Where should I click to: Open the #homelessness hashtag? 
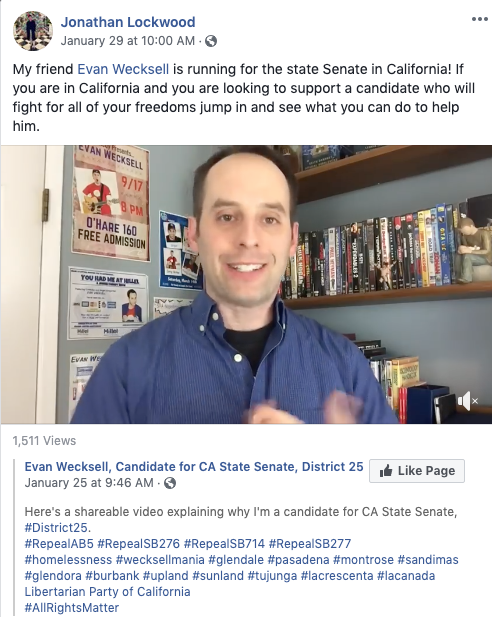68,560
